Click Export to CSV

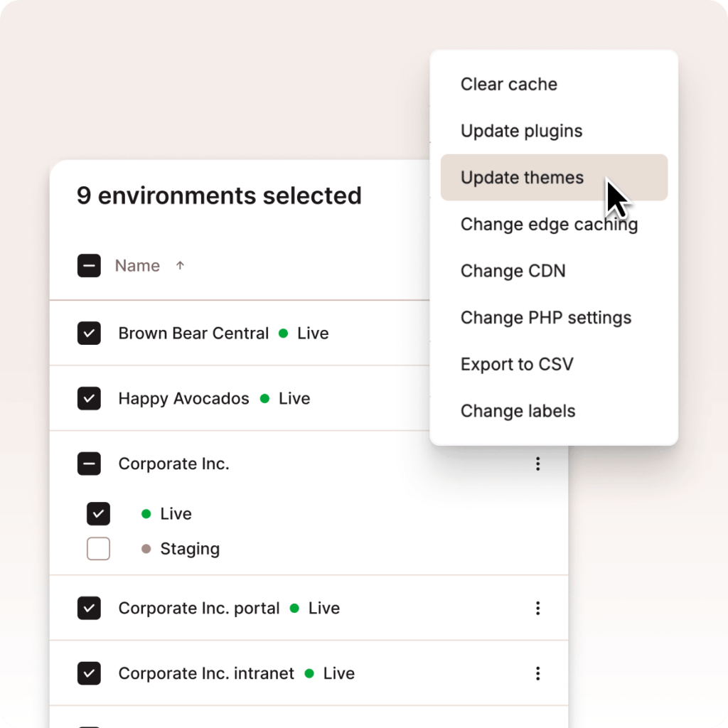tap(517, 365)
